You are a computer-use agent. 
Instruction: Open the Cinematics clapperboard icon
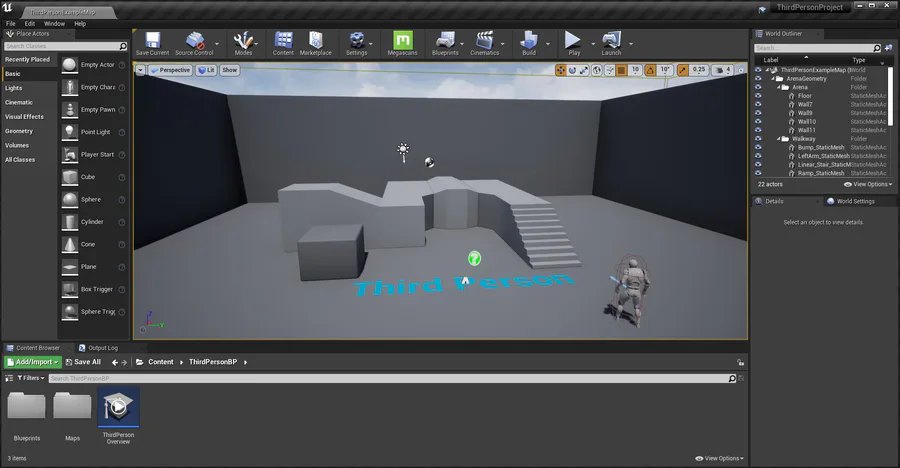(484, 40)
